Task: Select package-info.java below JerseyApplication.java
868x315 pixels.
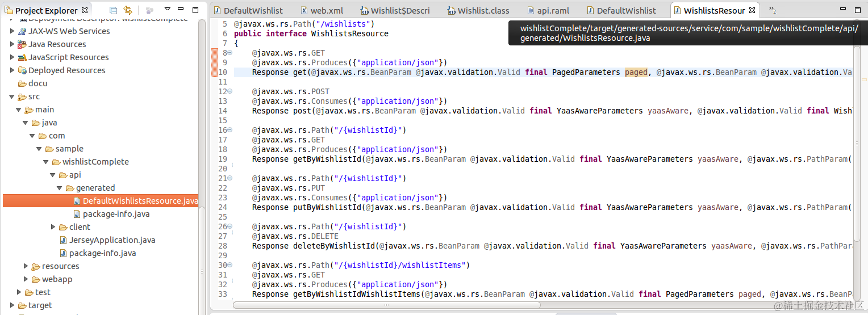Action: [x=102, y=253]
